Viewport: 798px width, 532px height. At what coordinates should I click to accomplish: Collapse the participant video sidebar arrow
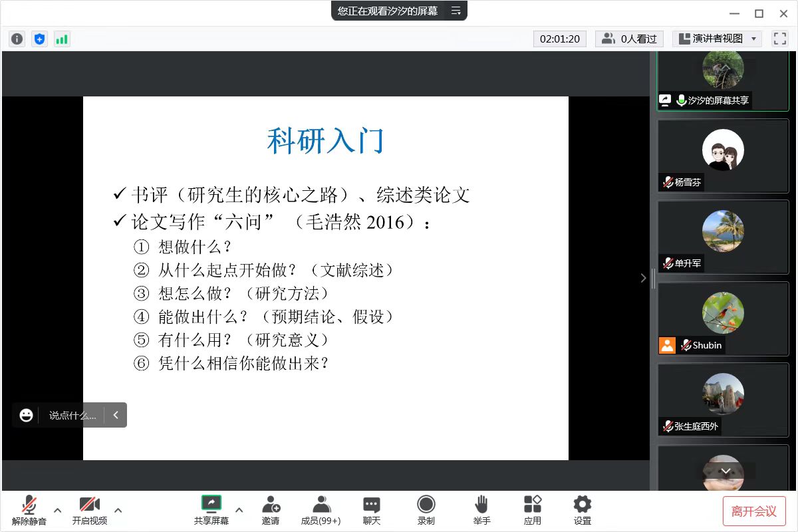[x=643, y=278]
